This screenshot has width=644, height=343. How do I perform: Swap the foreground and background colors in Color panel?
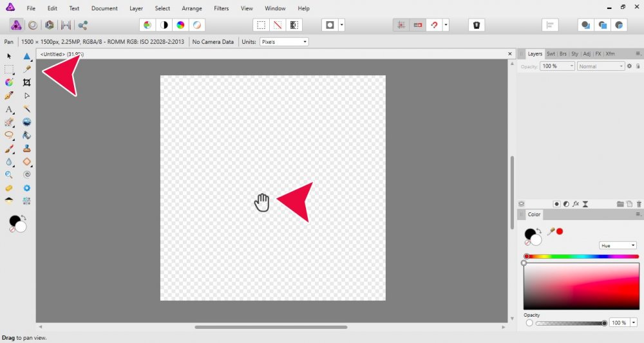[x=538, y=230]
